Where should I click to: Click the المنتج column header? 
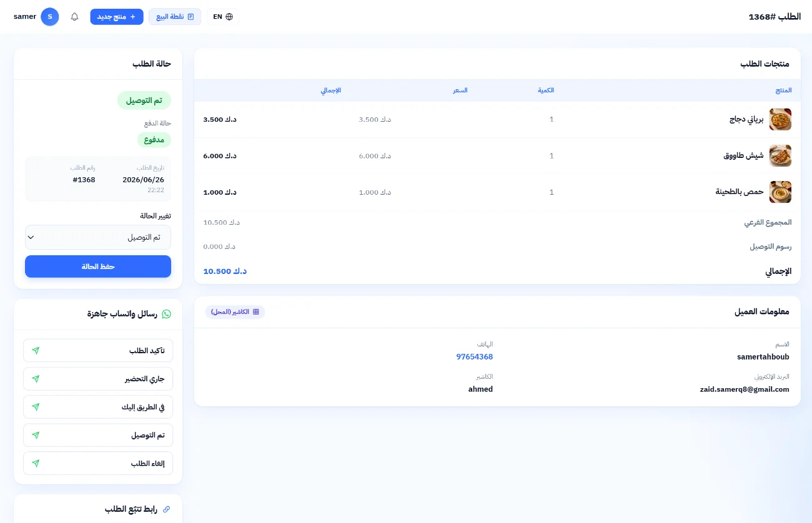point(783,90)
